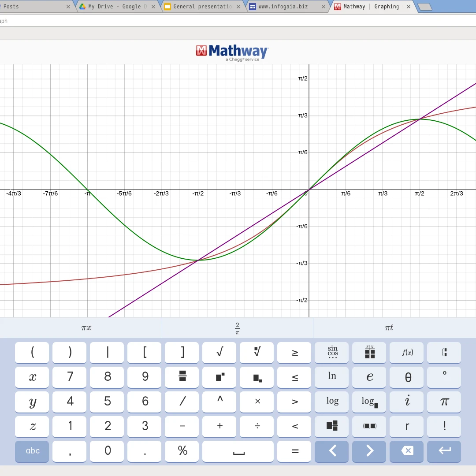The height and width of the screenshot is (476, 476).
Task: Switch to the www.infogaia.biz tab
Action: point(287,6)
